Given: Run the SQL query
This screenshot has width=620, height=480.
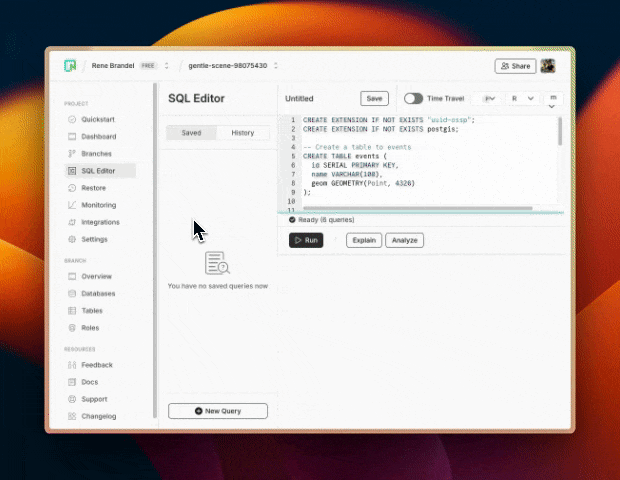Looking at the screenshot, I should click(306, 240).
